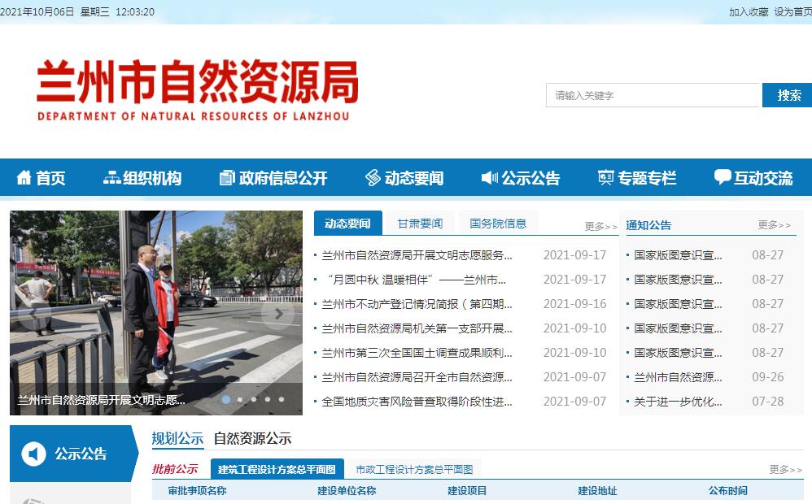This screenshot has height=504, width=812.
Task: Select the first carousel indicator dot
Action: pos(225,399)
